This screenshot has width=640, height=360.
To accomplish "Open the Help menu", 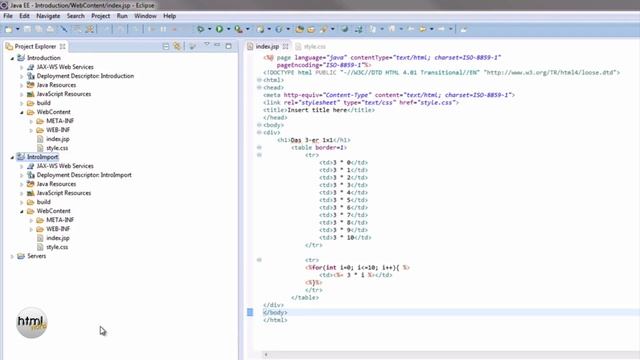I will (x=169, y=16).
